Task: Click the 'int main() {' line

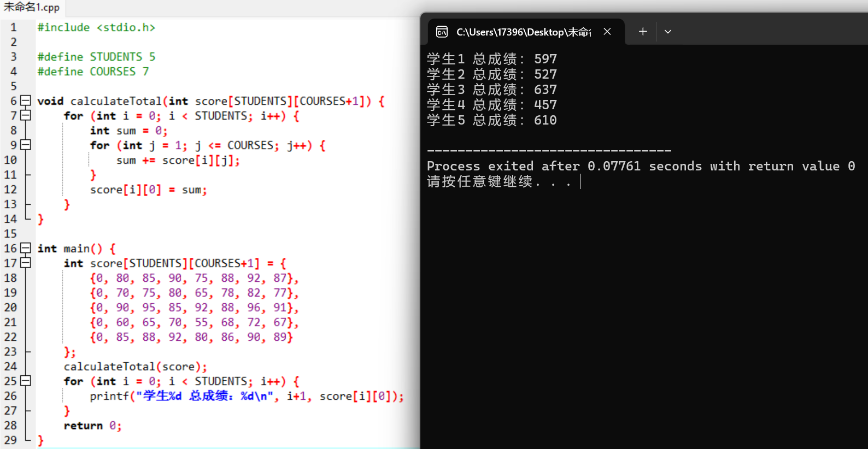Action: pyautogui.click(x=77, y=249)
